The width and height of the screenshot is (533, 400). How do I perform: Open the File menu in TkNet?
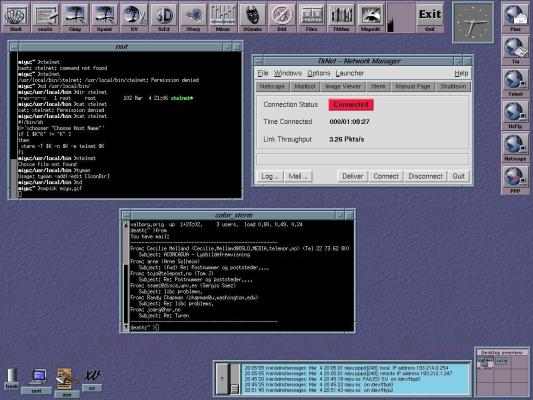point(263,73)
